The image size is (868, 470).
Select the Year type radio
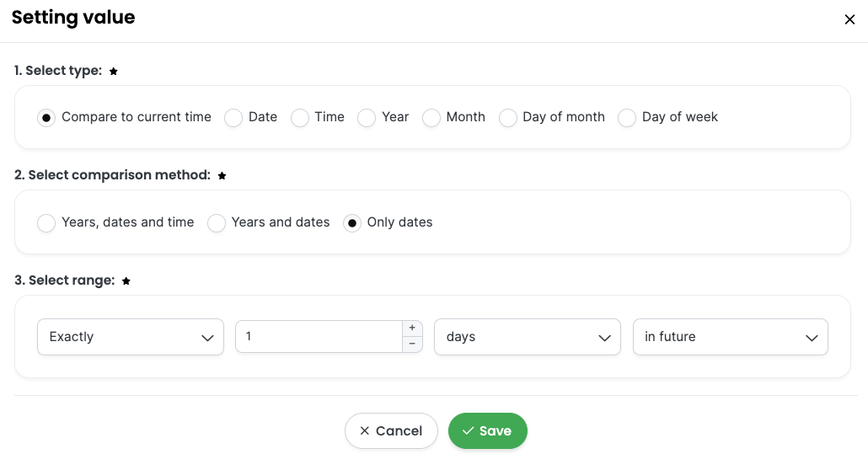[367, 117]
